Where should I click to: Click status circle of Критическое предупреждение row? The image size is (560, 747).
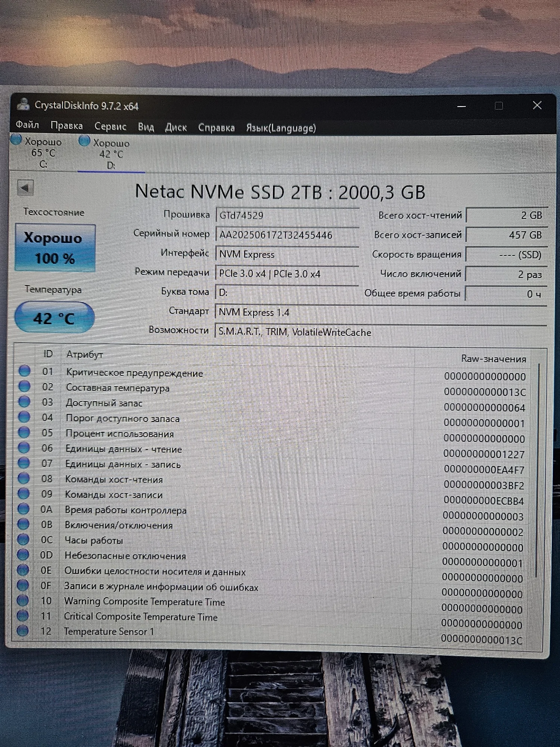[x=24, y=371]
